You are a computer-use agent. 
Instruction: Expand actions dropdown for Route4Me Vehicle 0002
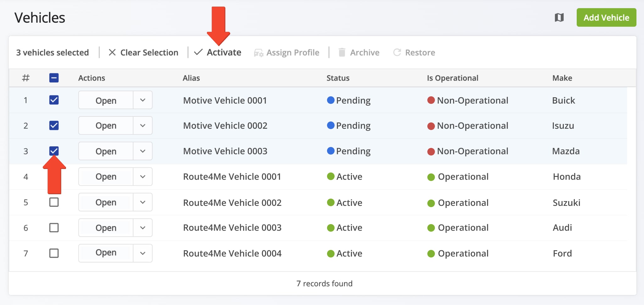coord(143,202)
